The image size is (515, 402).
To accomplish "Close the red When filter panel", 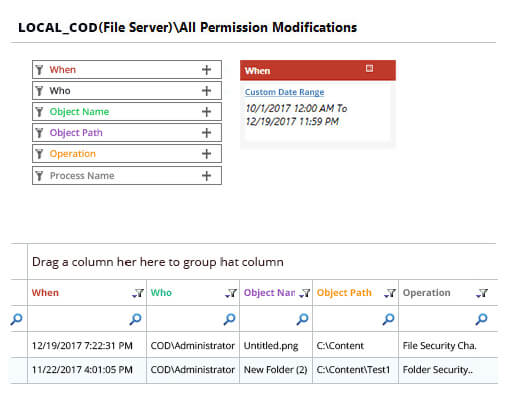I will click(369, 68).
